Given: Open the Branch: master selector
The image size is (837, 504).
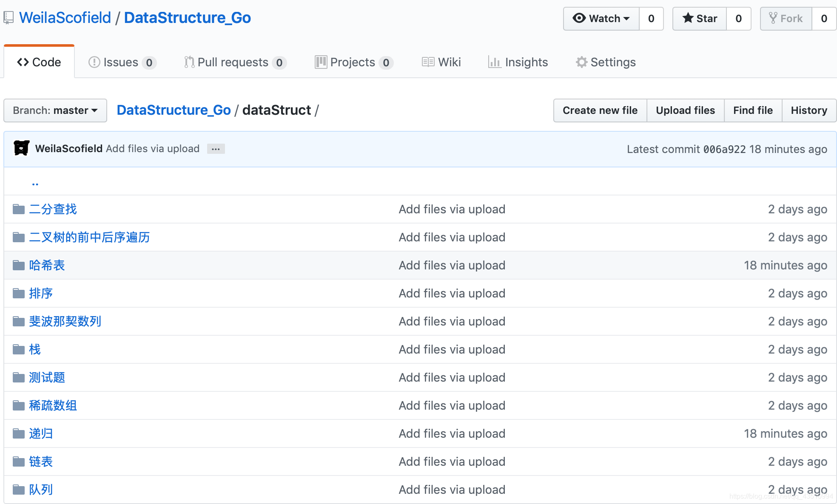Looking at the screenshot, I should pyautogui.click(x=55, y=110).
